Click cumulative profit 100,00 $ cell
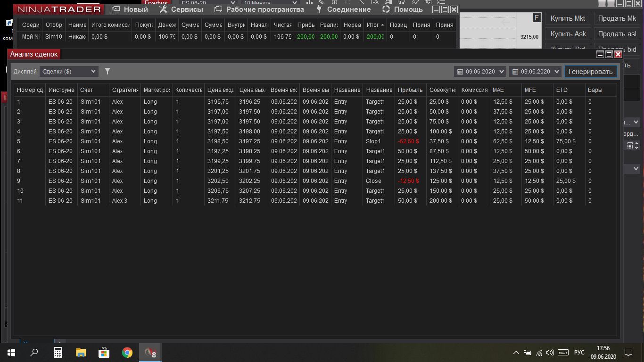 pyautogui.click(x=442, y=132)
